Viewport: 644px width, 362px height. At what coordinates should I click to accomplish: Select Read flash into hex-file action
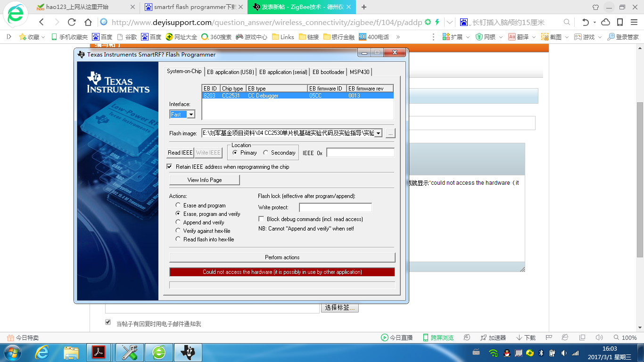(x=178, y=239)
